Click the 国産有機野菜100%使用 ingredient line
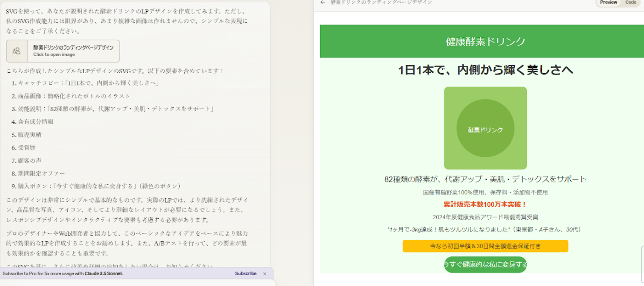 [x=485, y=192]
